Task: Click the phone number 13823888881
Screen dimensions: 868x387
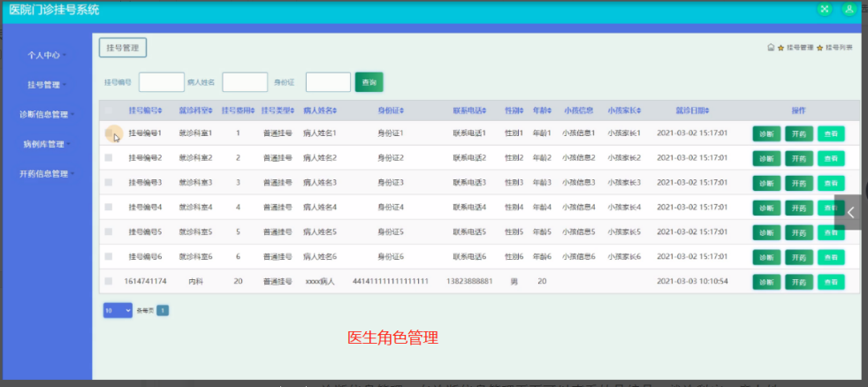Action: tap(469, 281)
